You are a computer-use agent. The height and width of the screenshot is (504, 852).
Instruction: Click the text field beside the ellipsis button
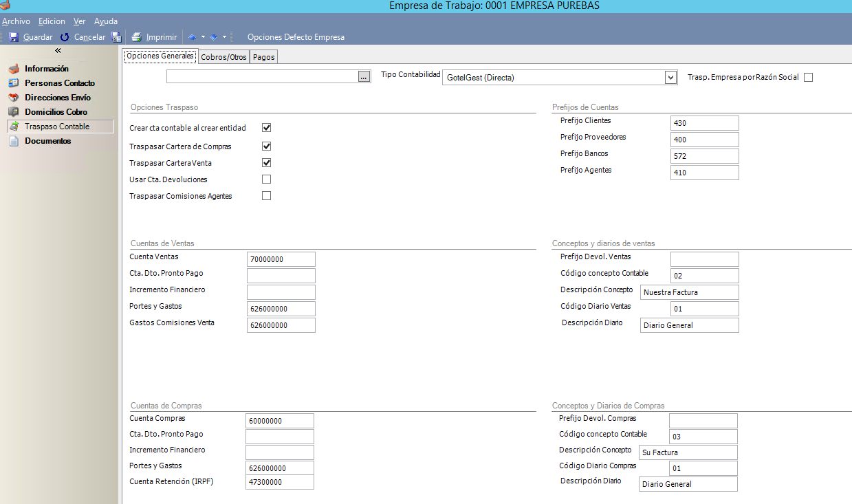[x=262, y=77]
